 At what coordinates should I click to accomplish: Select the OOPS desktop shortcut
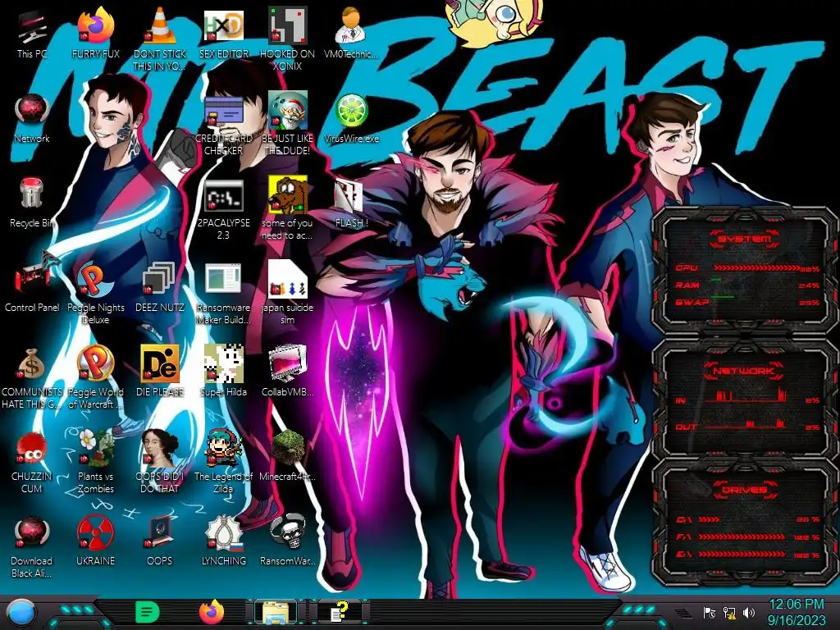coord(160,541)
